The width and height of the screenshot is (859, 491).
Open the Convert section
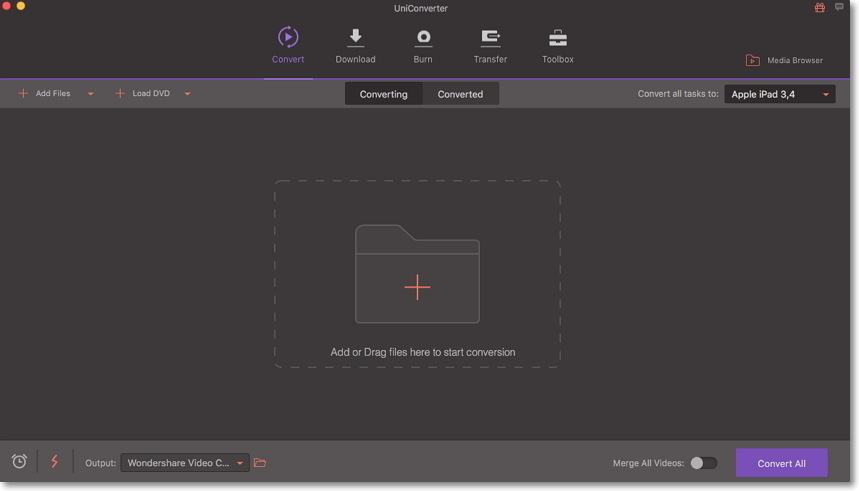pyautogui.click(x=288, y=45)
